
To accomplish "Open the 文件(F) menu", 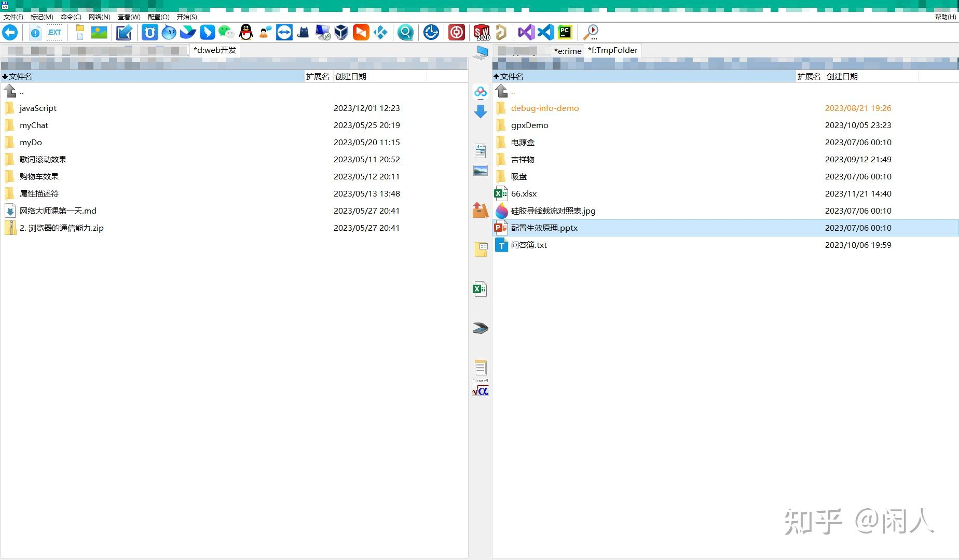I will pos(13,17).
